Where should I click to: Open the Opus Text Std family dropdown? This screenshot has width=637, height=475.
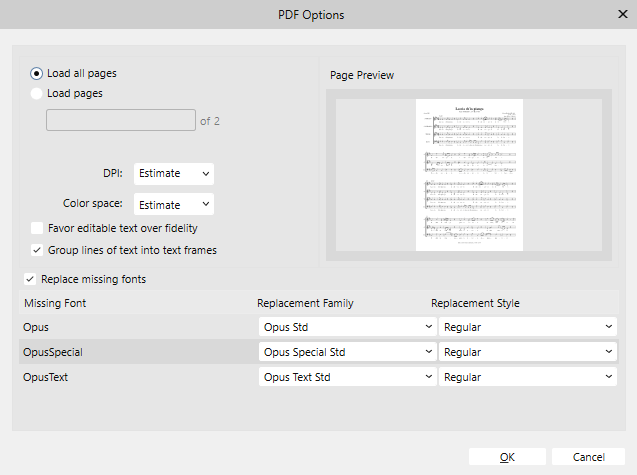point(347,377)
